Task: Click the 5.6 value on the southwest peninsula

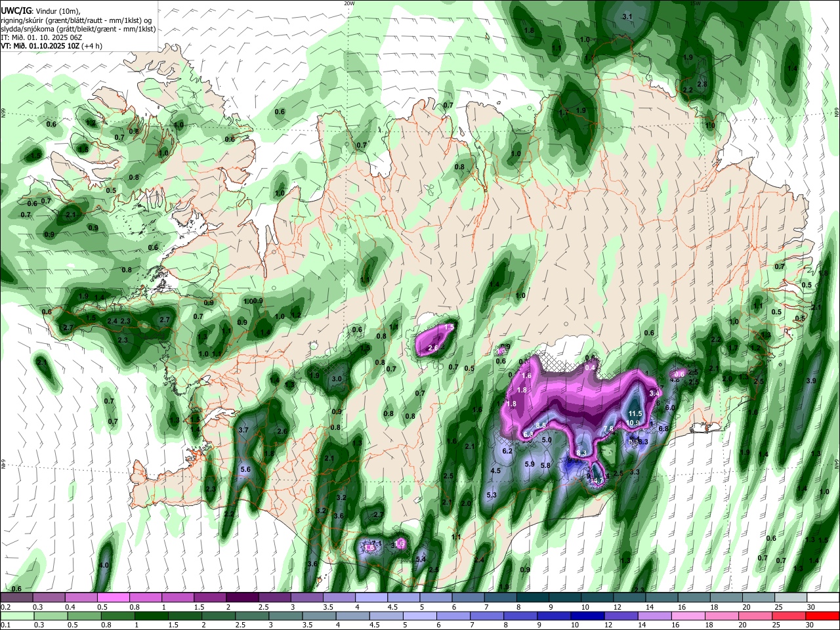Action: [246, 470]
